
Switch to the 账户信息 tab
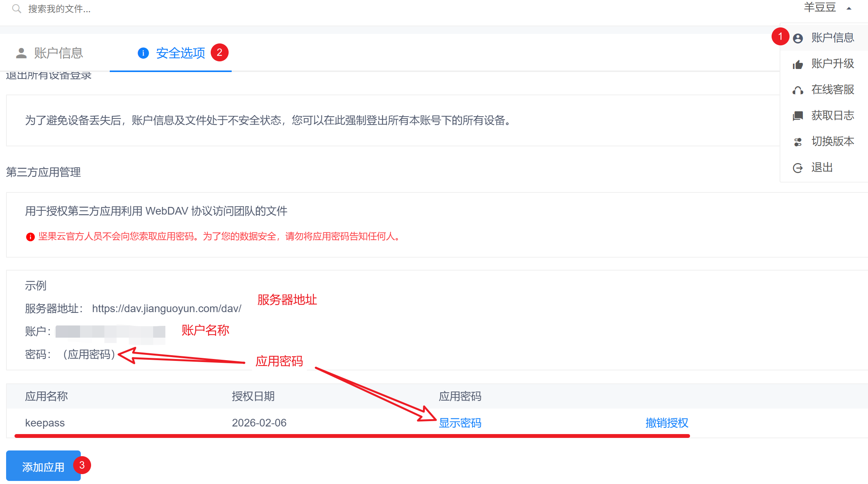[x=58, y=53]
